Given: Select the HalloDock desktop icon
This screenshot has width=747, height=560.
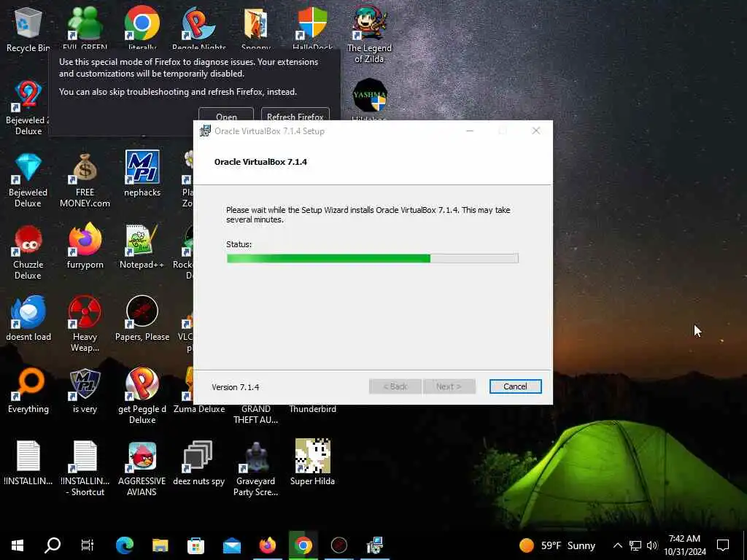Looking at the screenshot, I should coord(312,28).
